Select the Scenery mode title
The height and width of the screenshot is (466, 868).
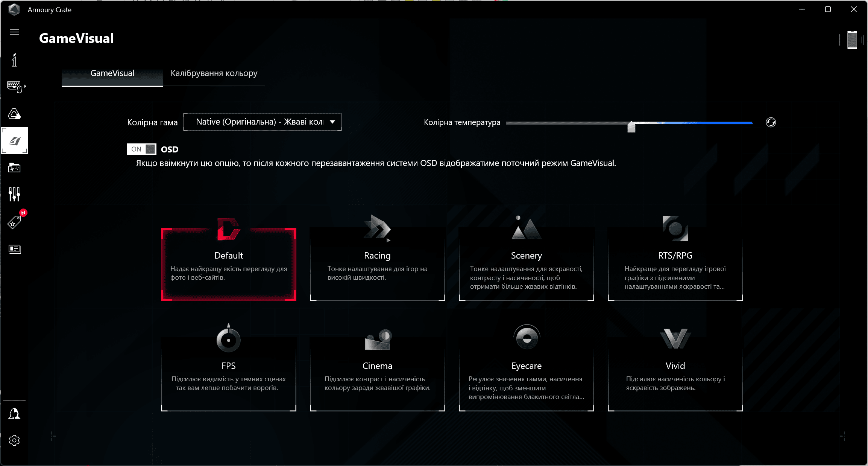click(526, 256)
